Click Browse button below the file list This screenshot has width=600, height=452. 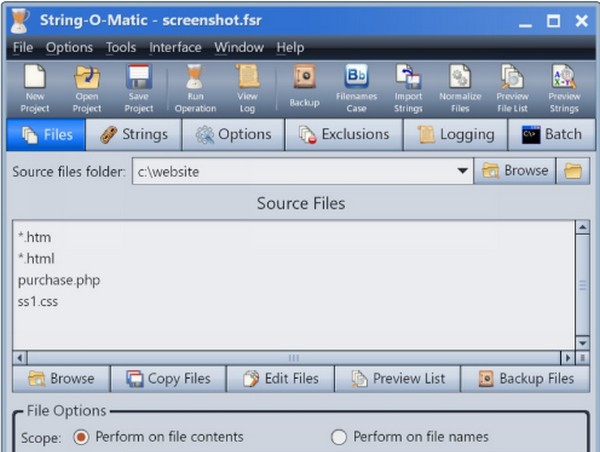point(61,379)
